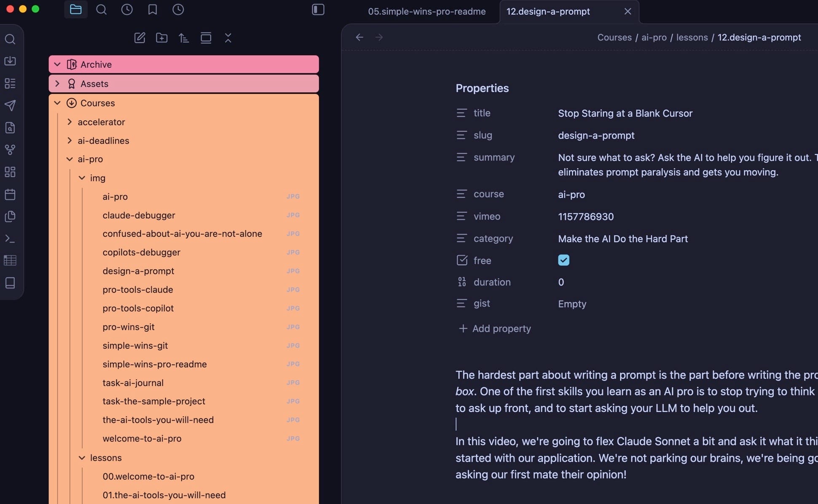Create a new folder via toolbar icon
Image resolution: width=818 pixels, height=504 pixels.
click(161, 38)
